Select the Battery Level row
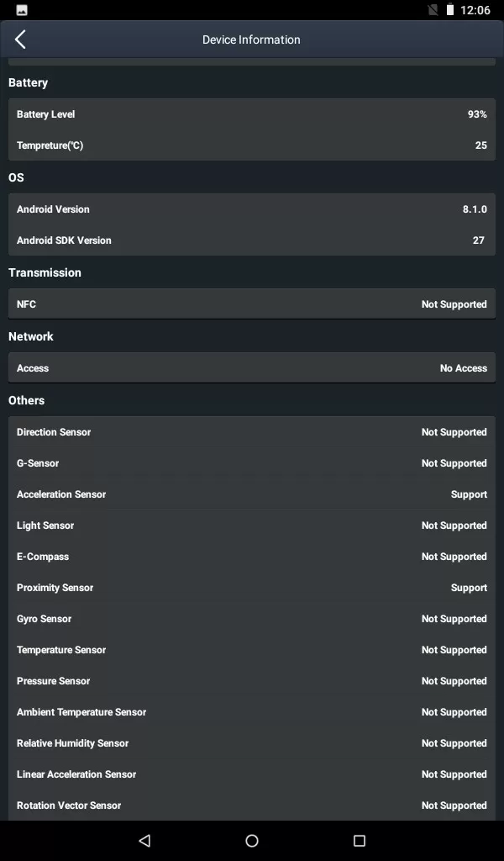 252,114
